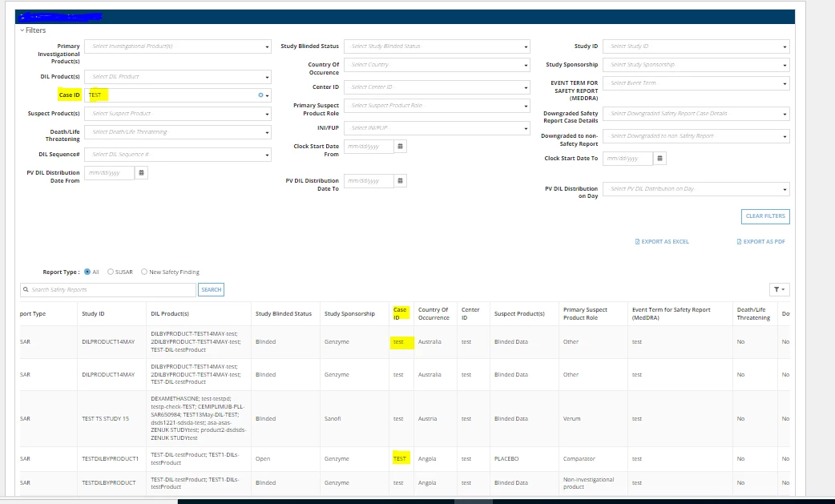
Task: Click the column filter funnel icon
Action: pos(780,289)
